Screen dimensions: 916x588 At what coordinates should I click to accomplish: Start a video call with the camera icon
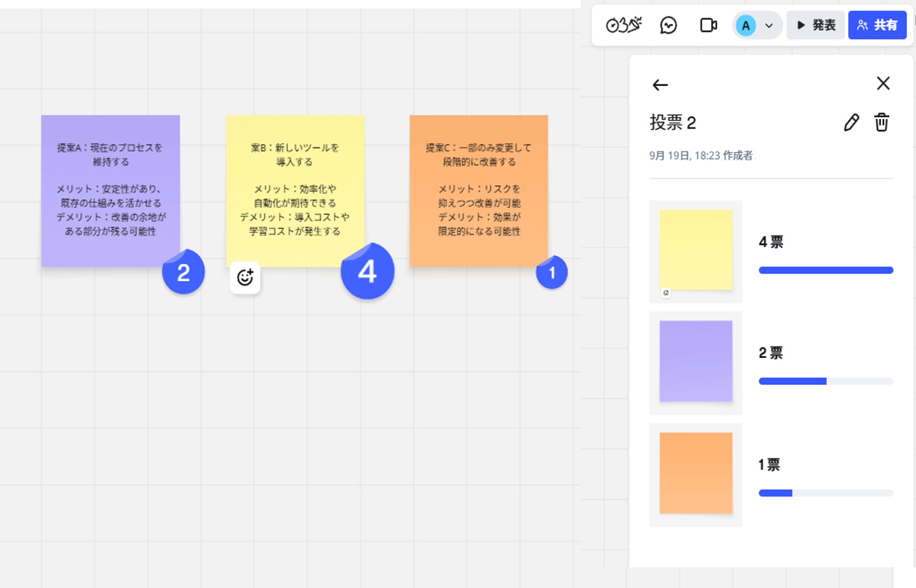pos(709,25)
